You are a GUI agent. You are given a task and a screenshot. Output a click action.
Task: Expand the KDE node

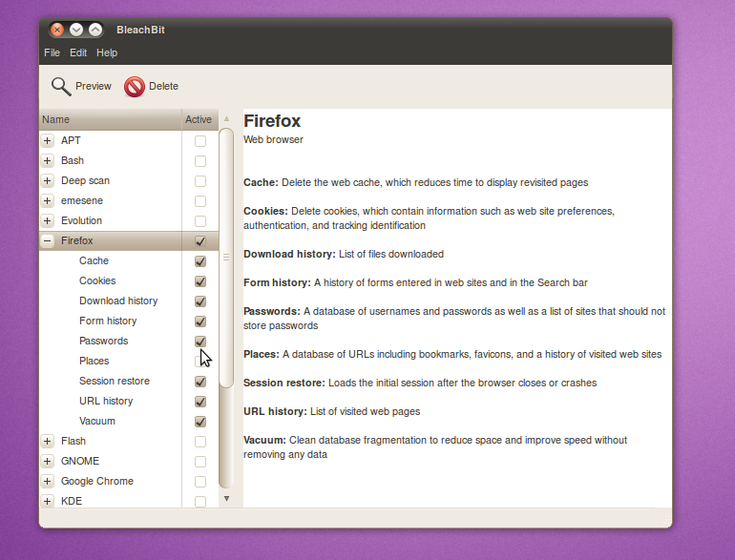point(47,502)
